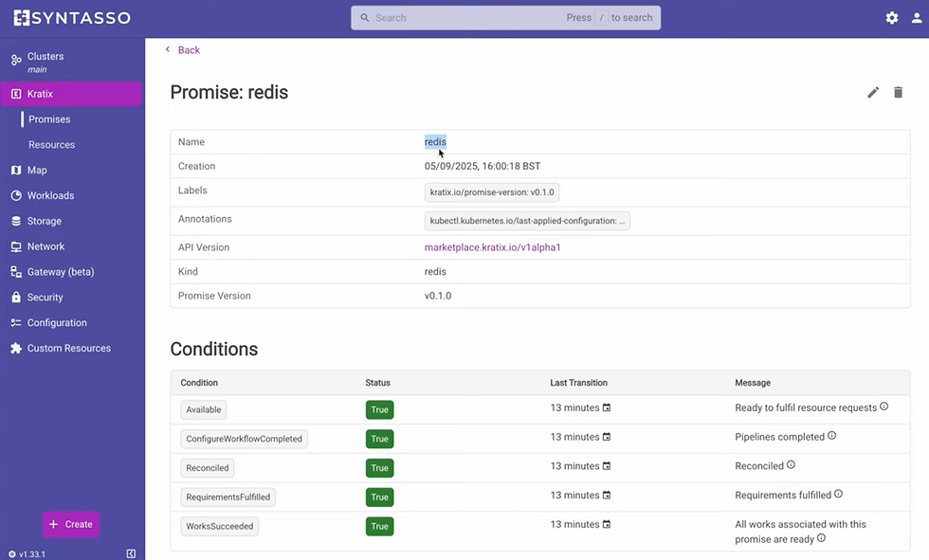Select Kratix in the sidebar
929x560 pixels.
tap(72, 94)
